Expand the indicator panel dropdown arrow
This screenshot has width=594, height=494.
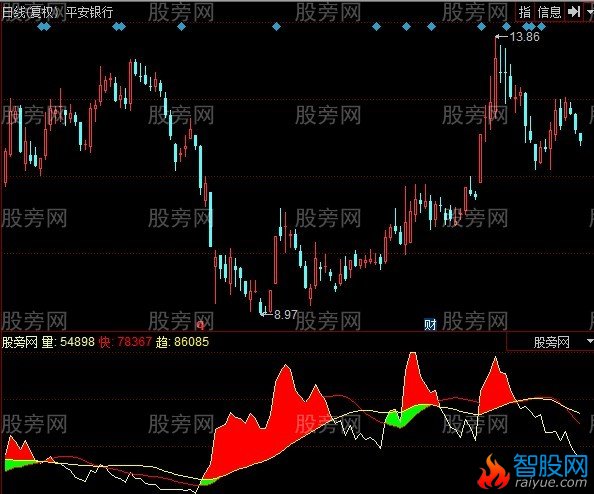[x=589, y=341]
